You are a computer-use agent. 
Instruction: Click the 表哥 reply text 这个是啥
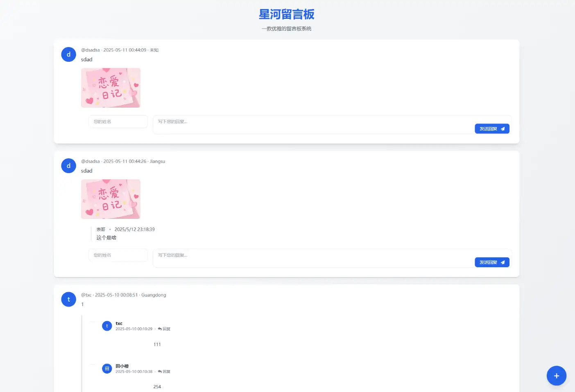click(106, 238)
